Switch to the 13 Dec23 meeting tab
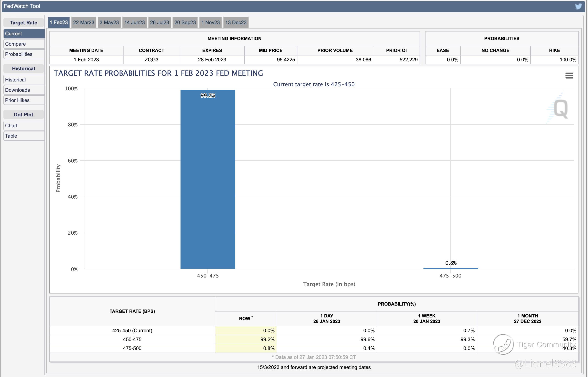This screenshot has height=377, width=588. [x=236, y=23]
